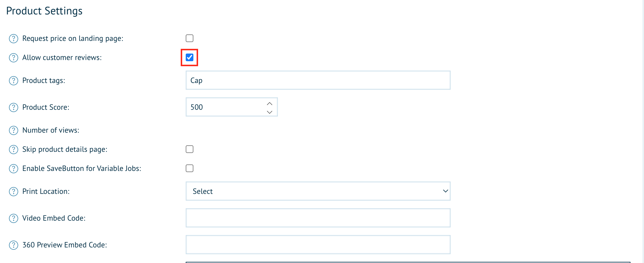Click the Product tags text field
This screenshot has width=644, height=263.
pyautogui.click(x=318, y=80)
